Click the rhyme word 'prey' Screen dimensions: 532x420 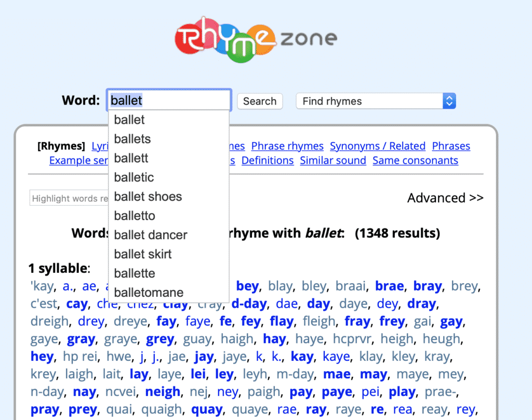tap(83, 410)
